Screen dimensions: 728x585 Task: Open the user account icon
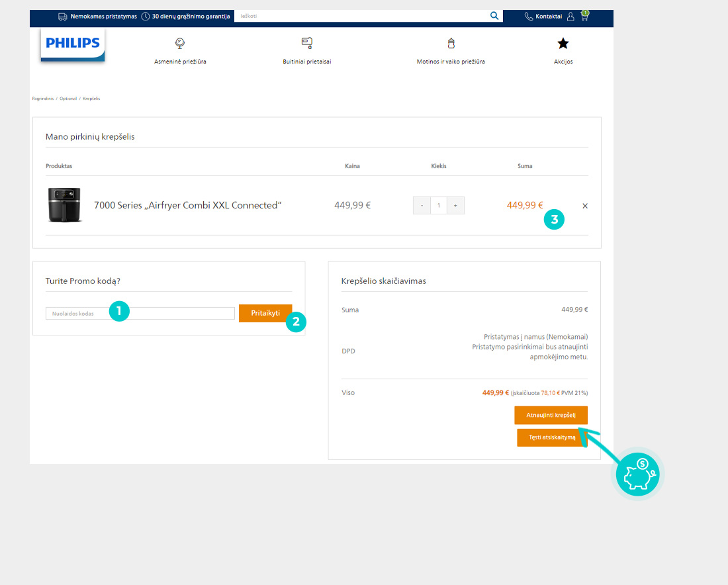tap(570, 17)
